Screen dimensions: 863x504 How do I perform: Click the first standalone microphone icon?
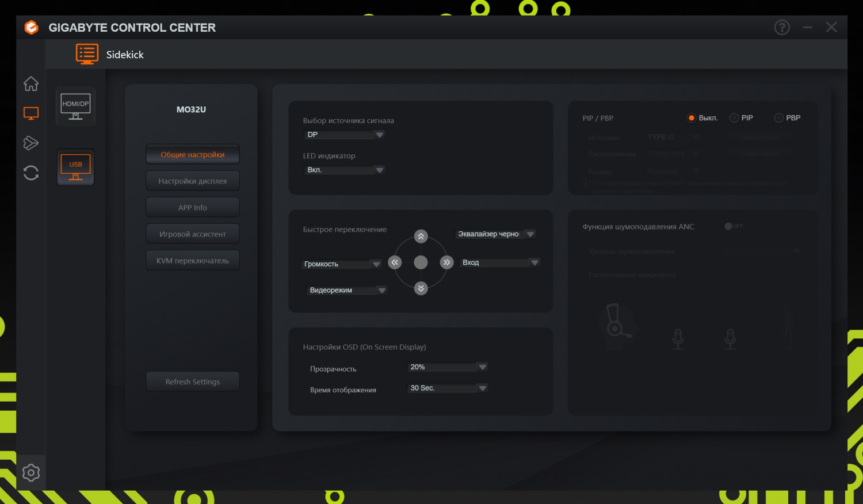pyautogui.click(x=678, y=339)
